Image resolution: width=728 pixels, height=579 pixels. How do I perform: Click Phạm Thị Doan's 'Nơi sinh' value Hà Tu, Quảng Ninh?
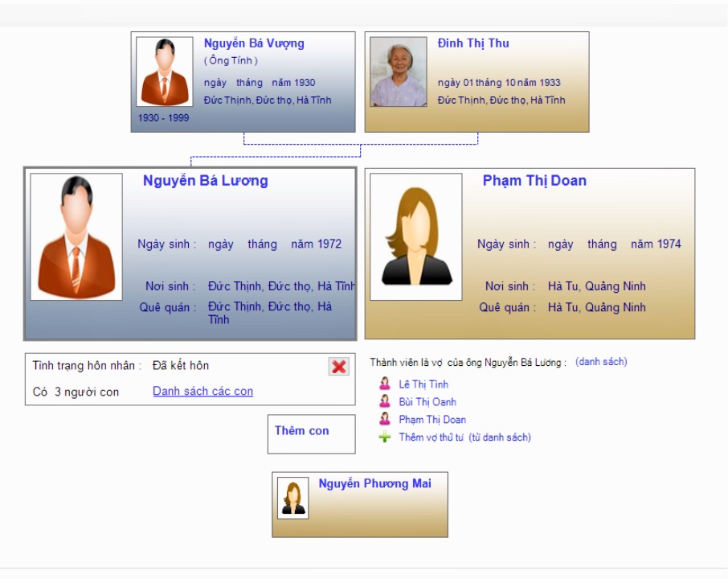coord(596,286)
